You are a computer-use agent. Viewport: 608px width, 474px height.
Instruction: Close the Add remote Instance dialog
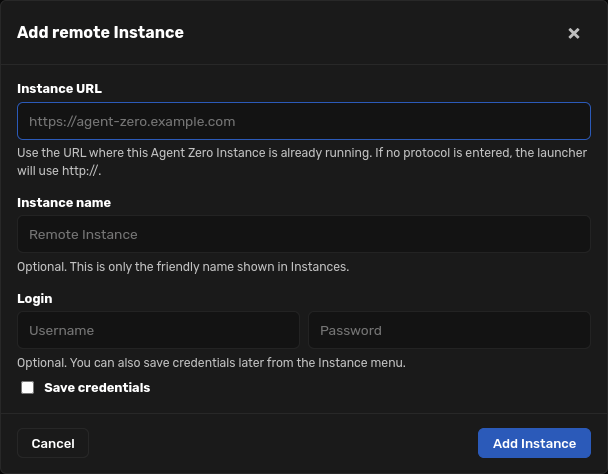tap(573, 33)
